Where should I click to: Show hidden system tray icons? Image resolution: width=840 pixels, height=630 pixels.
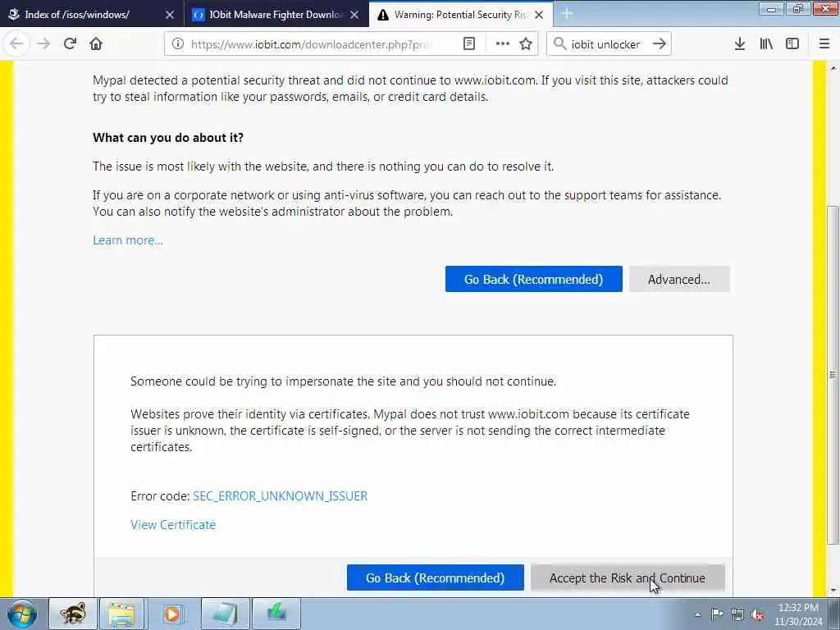pyautogui.click(x=697, y=614)
